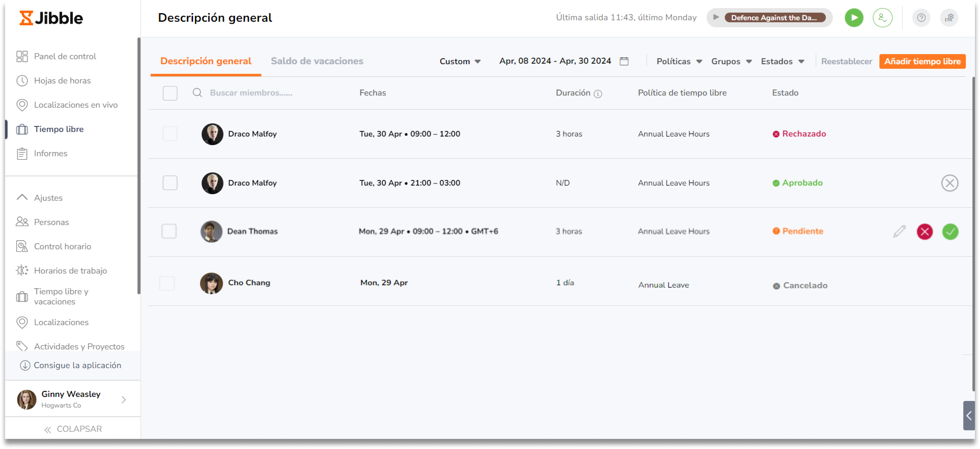
Task: Open the Grupos filter dropdown
Action: coord(732,61)
